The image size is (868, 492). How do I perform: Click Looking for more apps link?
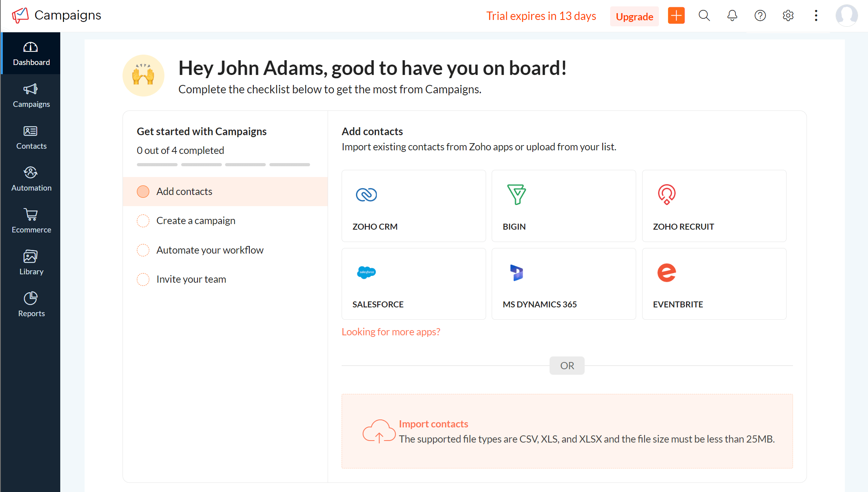(x=391, y=332)
